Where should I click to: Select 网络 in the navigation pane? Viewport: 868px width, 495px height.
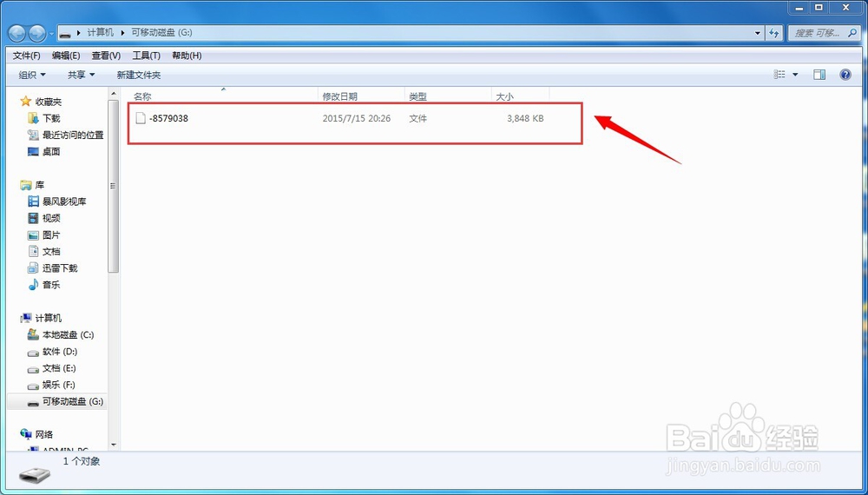pyautogui.click(x=43, y=435)
